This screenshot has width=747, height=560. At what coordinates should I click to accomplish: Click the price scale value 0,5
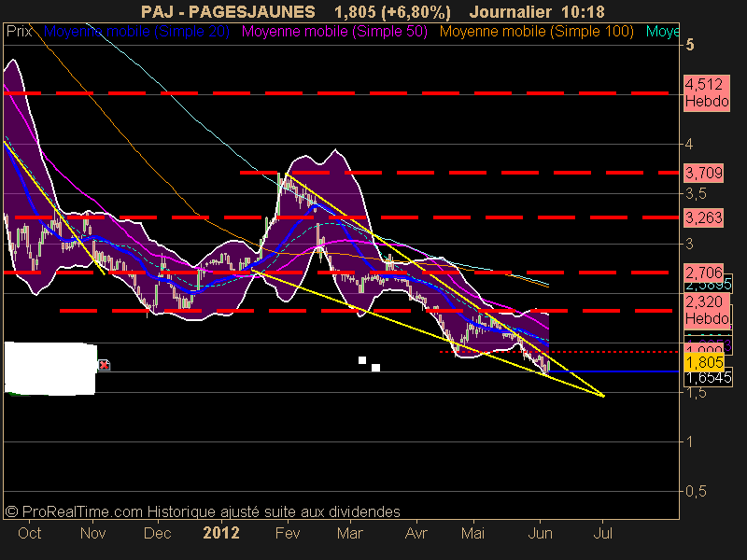[696, 491]
